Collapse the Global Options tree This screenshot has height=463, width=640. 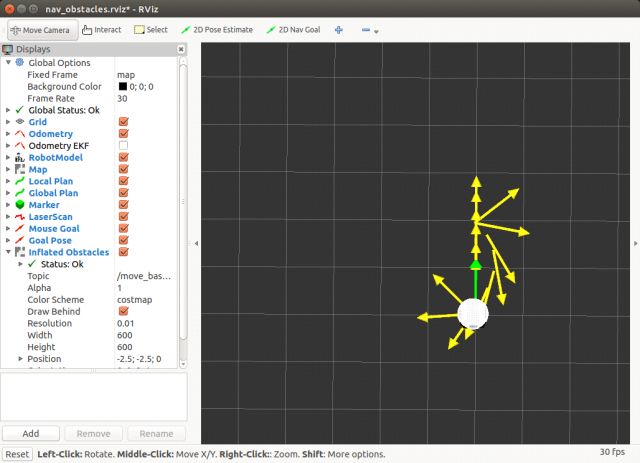pos(8,62)
